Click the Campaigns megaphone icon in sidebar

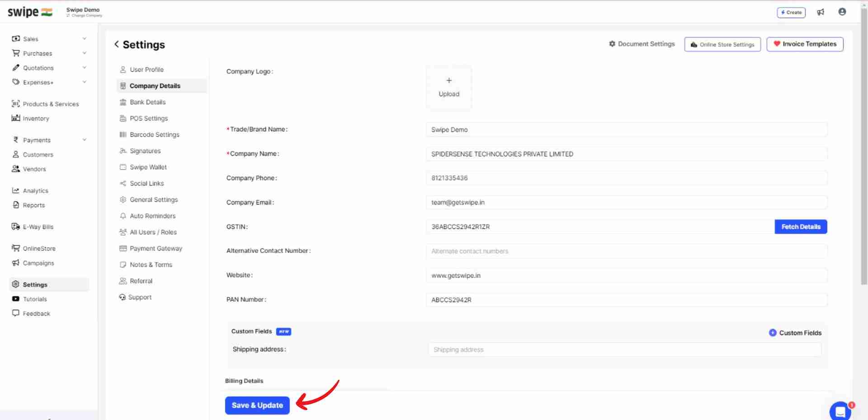pyautogui.click(x=16, y=263)
